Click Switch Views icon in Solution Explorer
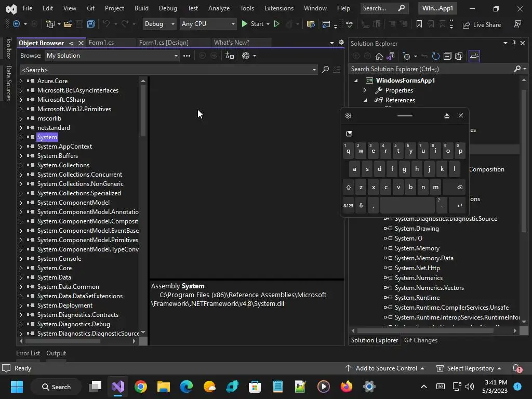This screenshot has width=532, height=399. [x=391, y=56]
